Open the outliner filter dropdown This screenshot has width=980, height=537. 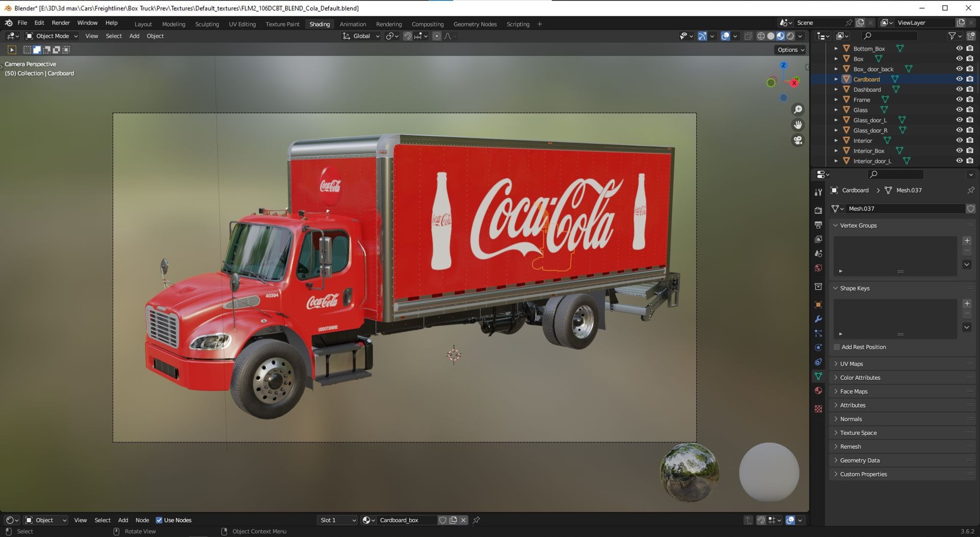(954, 36)
